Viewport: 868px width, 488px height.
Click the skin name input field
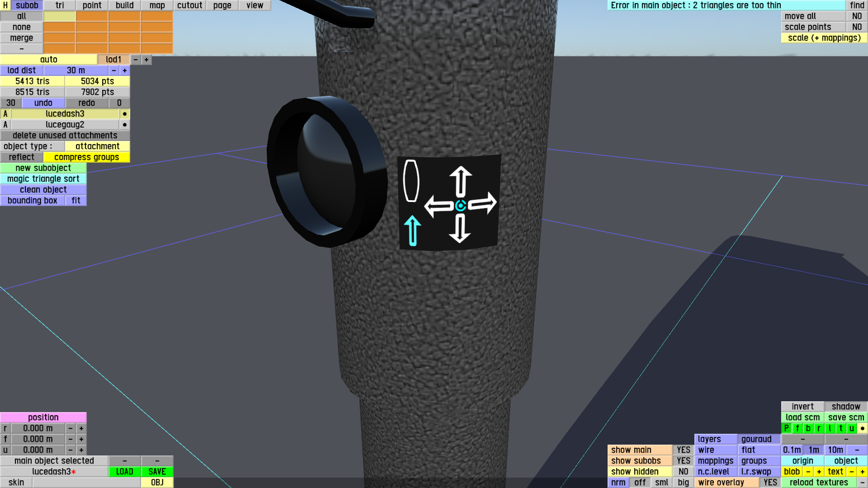click(86, 483)
